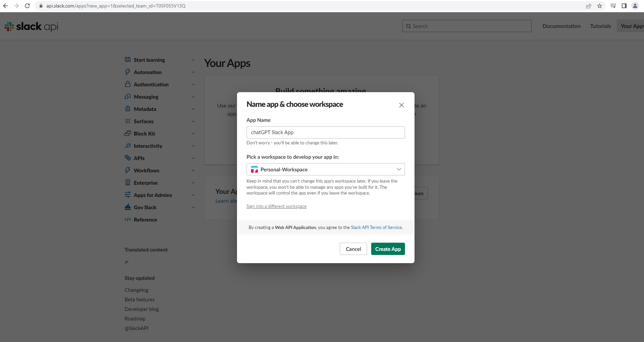Screen dimensions: 644x342
Task: Click the browser reload page icon
Action: (x=27, y=6)
